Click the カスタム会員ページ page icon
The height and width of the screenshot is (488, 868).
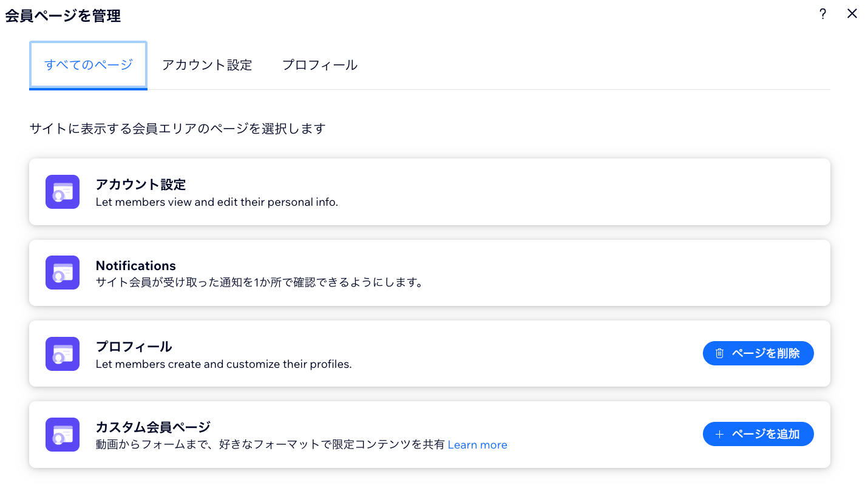(x=62, y=434)
